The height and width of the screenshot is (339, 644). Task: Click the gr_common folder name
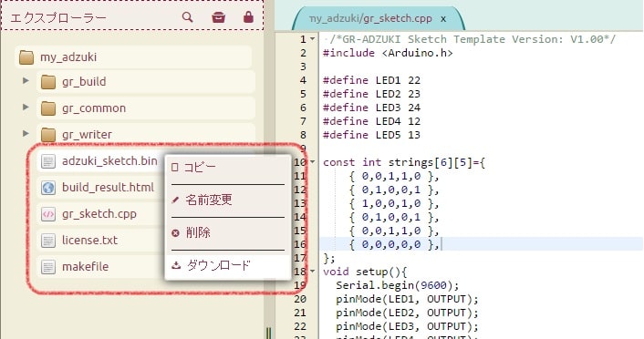pos(94,108)
